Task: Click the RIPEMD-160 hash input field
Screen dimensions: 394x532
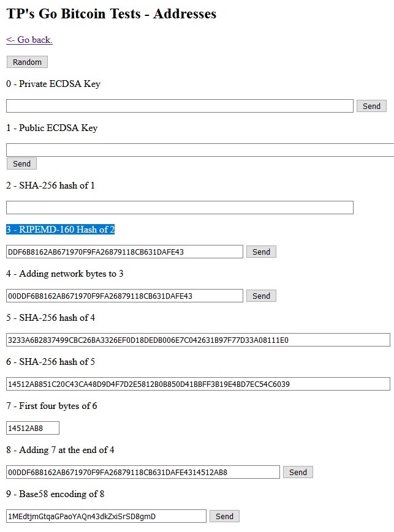Action: click(124, 252)
